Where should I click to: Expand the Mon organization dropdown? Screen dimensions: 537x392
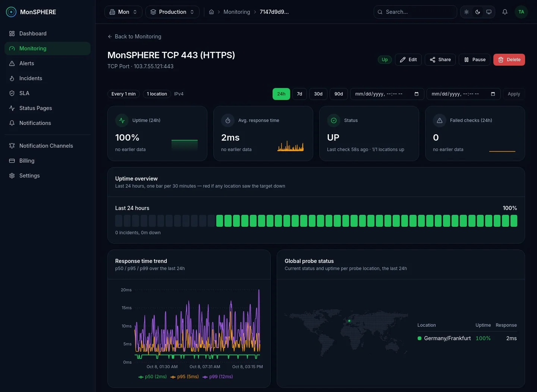[x=123, y=12]
